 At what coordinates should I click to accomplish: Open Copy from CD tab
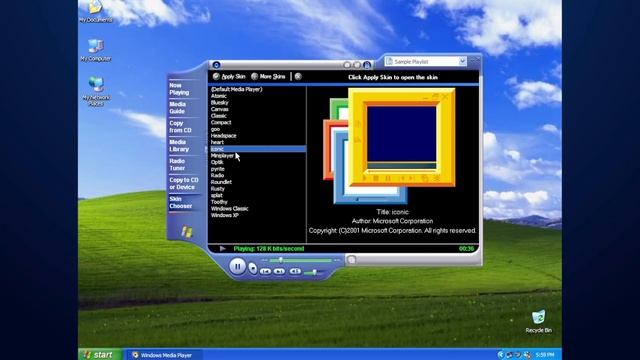(x=180, y=127)
